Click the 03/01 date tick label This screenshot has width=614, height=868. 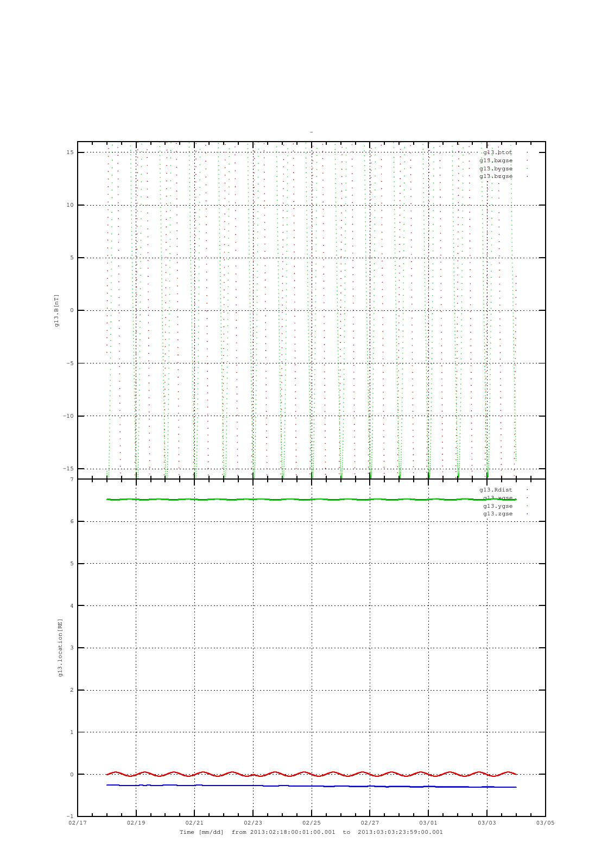tap(428, 823)
